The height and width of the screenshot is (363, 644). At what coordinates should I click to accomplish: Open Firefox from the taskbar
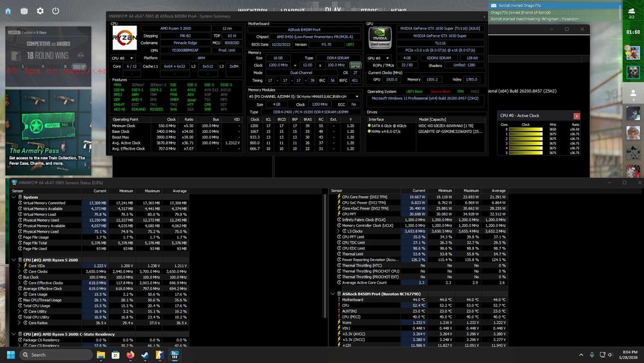tap(130, 355)
